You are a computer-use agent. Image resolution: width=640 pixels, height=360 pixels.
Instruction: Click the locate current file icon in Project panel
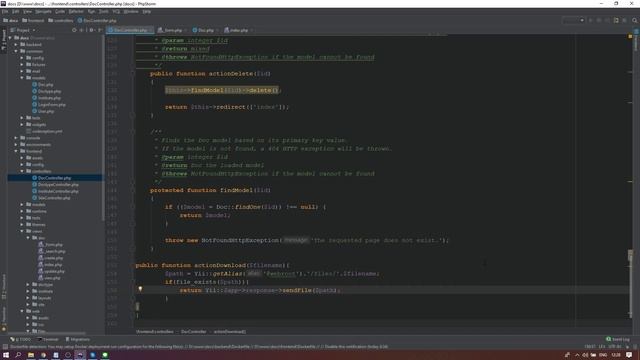point(74,30)
